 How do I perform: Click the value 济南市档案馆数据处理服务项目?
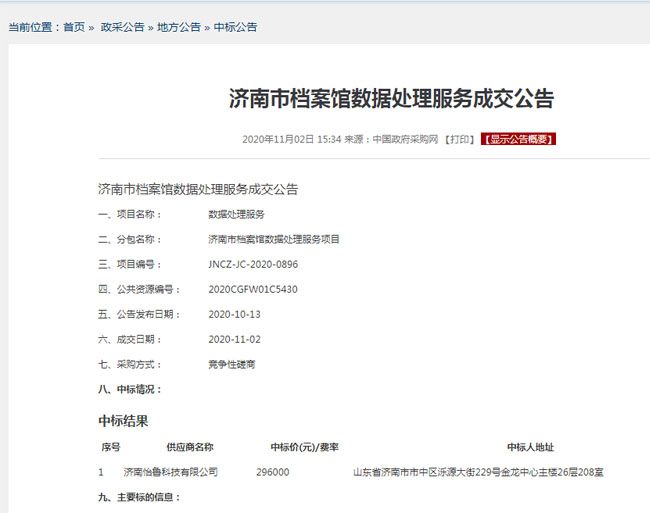coord(274,240)
